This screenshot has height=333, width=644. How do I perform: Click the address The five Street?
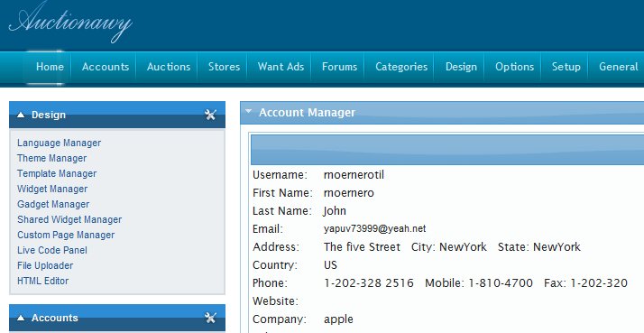click(362, 247)
